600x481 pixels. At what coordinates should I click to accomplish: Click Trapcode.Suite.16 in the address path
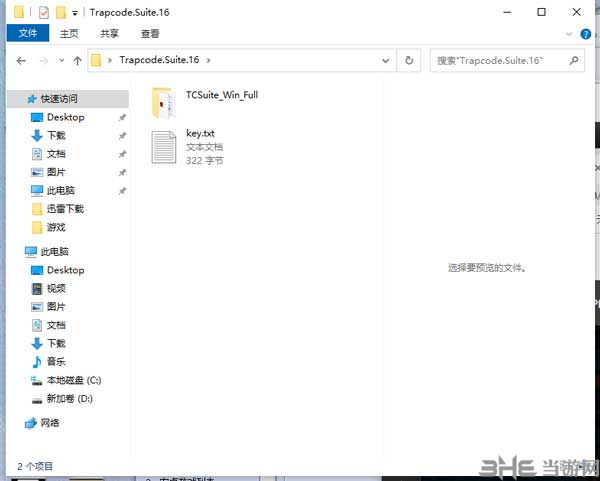pyautogui.click(x=159, y=60)
